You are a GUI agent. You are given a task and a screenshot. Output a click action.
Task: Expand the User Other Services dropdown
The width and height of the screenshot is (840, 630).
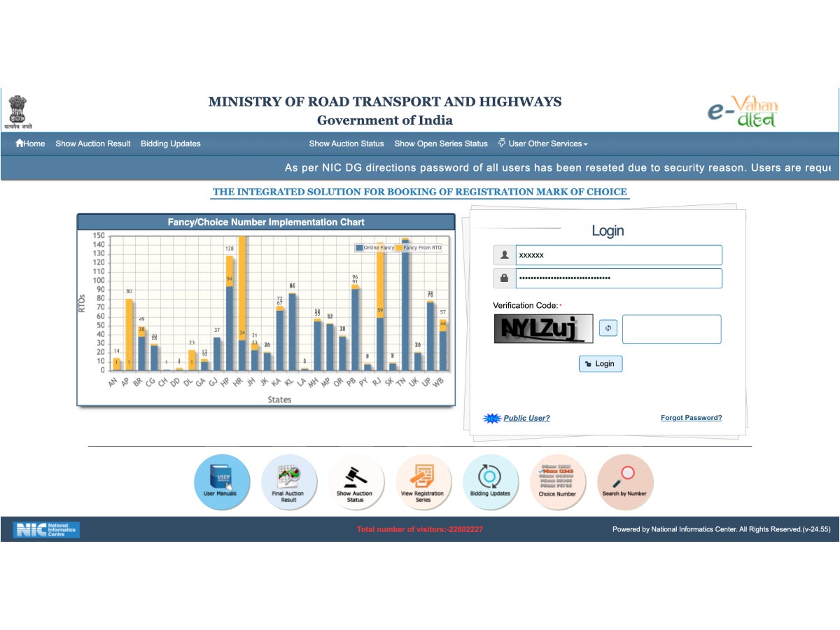coord(543,143)
